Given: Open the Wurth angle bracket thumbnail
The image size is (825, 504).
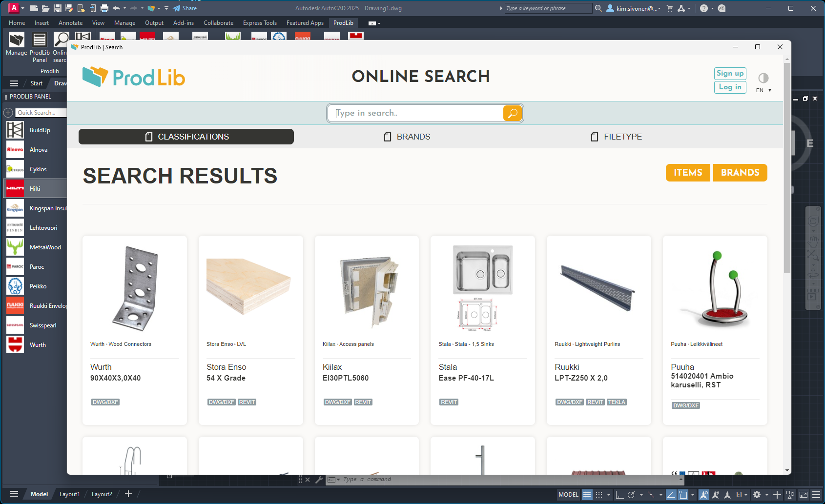Looking at the screenshot, I should (135, 289).
